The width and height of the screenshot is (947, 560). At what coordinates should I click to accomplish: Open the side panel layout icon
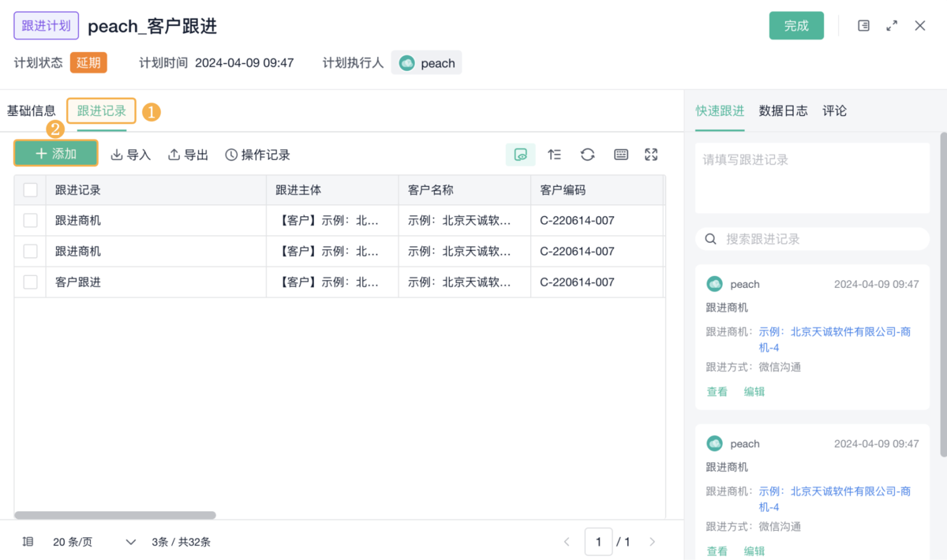pos(864,26)
